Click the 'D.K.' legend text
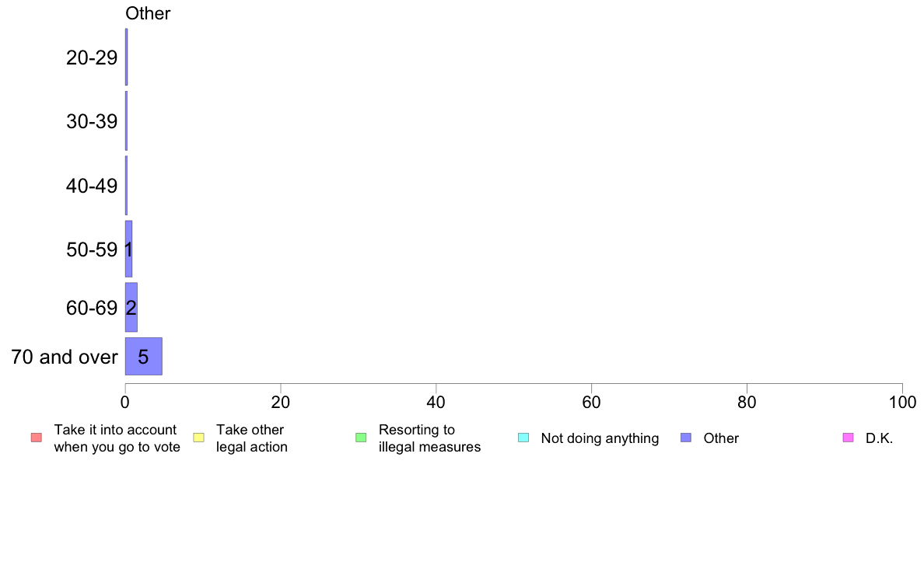This screenshot has width=924, height=572. [879, 438]
